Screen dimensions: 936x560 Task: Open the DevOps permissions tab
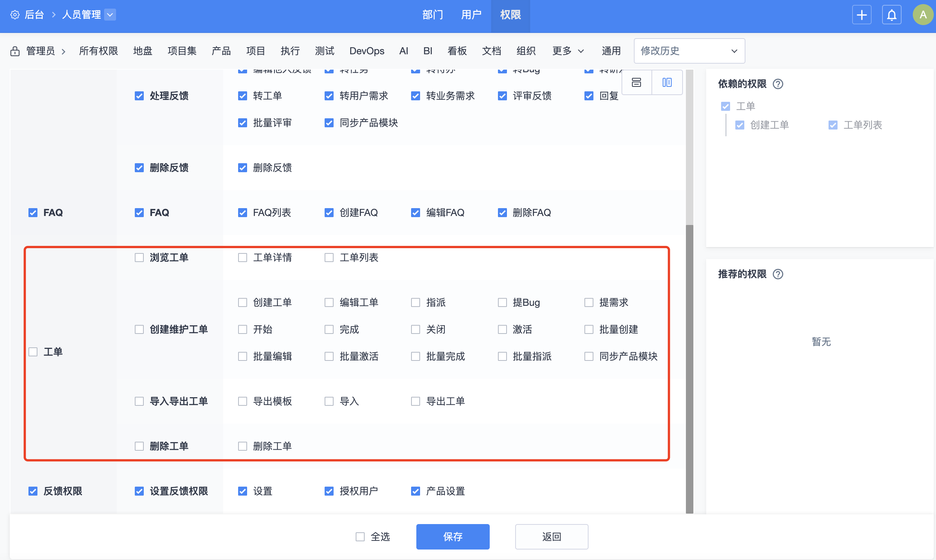[x=367, y=51]
